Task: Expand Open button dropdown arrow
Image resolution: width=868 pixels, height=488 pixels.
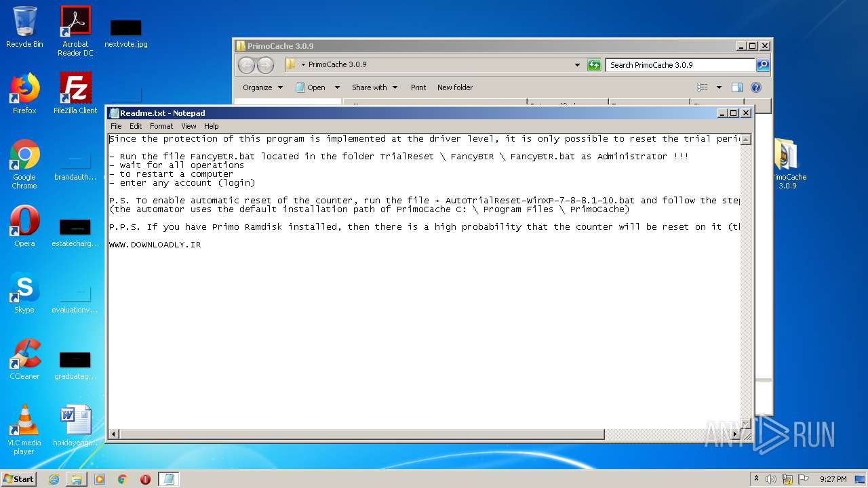Action: coord(337,87)
